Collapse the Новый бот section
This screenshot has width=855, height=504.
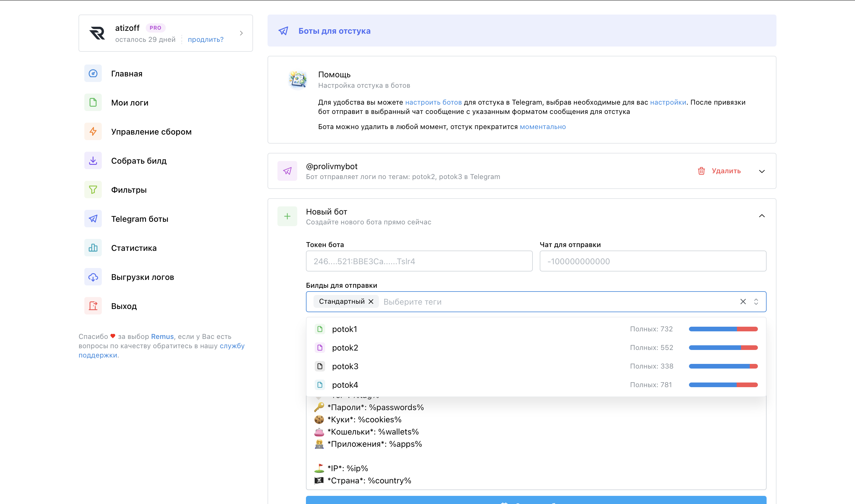[762, 216]
